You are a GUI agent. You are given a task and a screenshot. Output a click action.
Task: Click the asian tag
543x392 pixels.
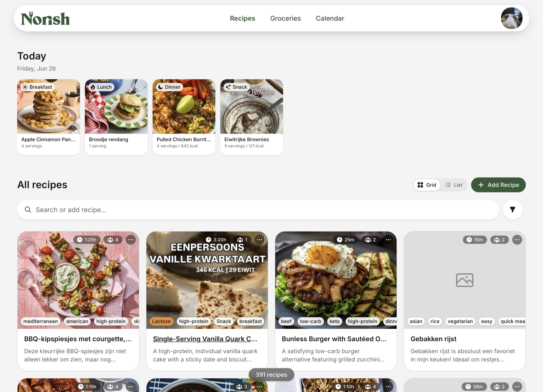(x=416, y=321)
